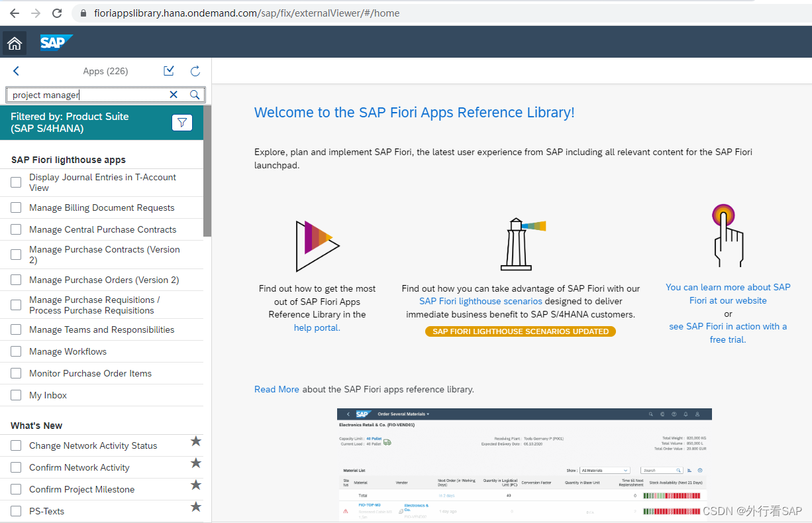Click the browser address bar URL
The image size is (812, 523).
click(247, 13)
